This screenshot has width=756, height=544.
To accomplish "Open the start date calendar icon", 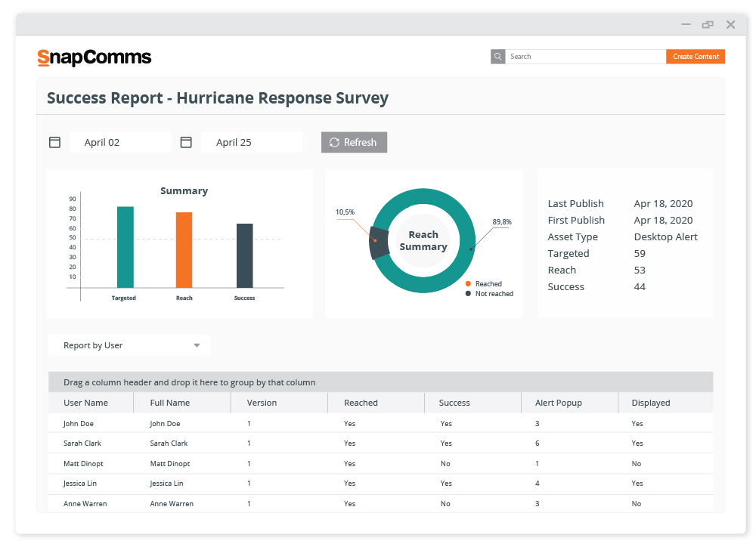I will click(54, 142).
